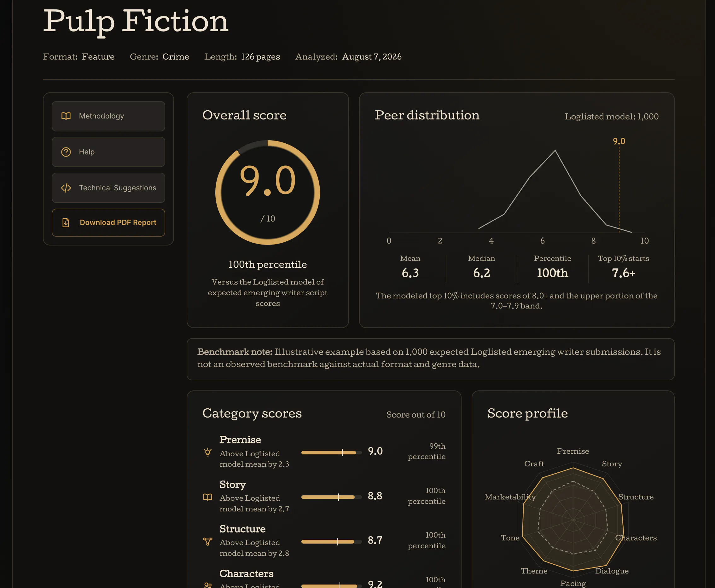Download the PDF Report

pos(108,222)
